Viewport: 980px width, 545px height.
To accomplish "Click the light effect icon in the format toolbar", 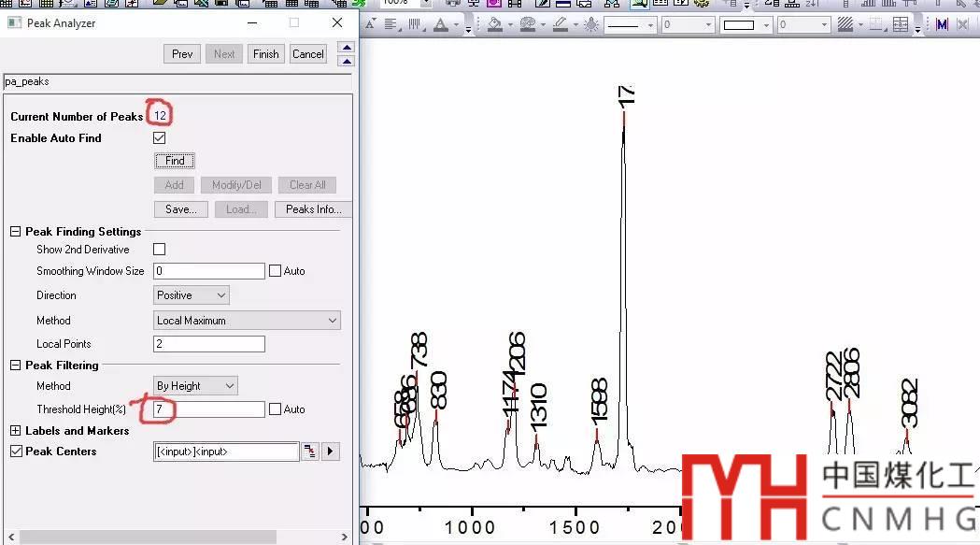I will [591, 25].
